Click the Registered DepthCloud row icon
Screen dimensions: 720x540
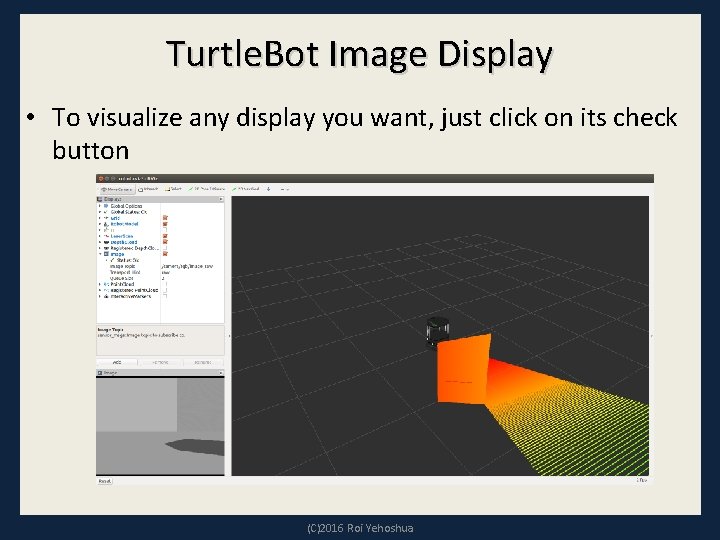[x=107, y=248]
